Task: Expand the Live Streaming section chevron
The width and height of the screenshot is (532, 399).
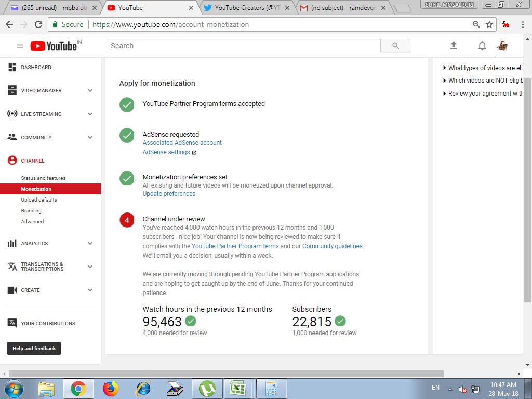Action: (90, 114)
